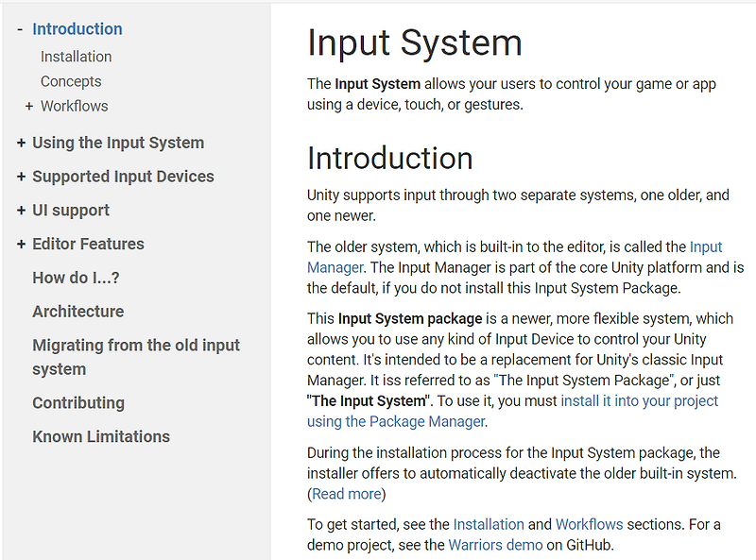
Task: Open the Installation page from sidebar
Action: coord(76,57)
